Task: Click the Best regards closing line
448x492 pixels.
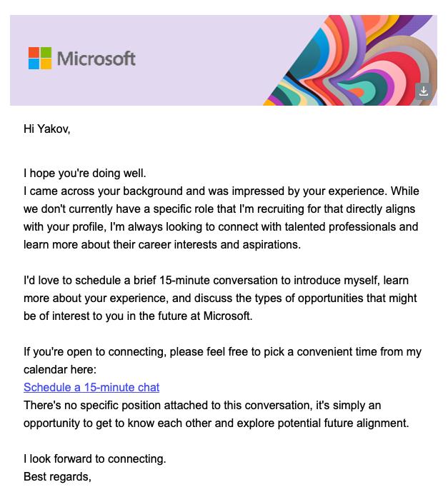Action: (x=57, y=476)
